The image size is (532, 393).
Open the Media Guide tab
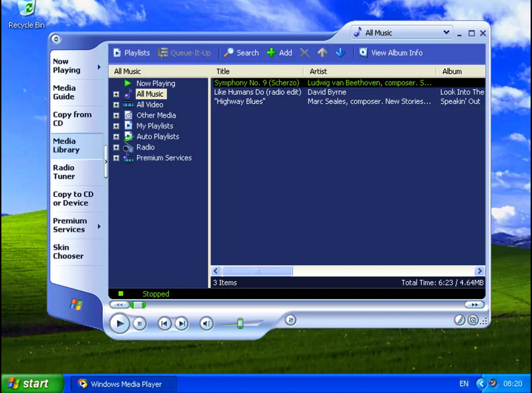[x=76, y=92]
